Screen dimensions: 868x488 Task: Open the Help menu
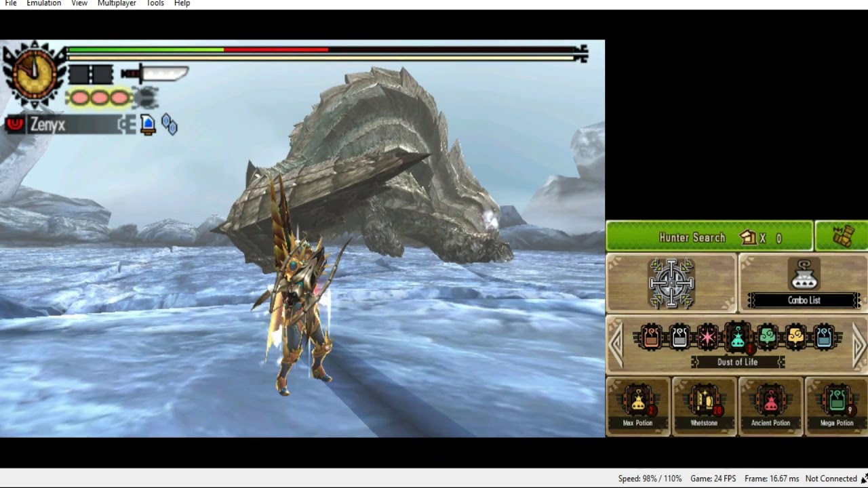(x=182, y=3)
